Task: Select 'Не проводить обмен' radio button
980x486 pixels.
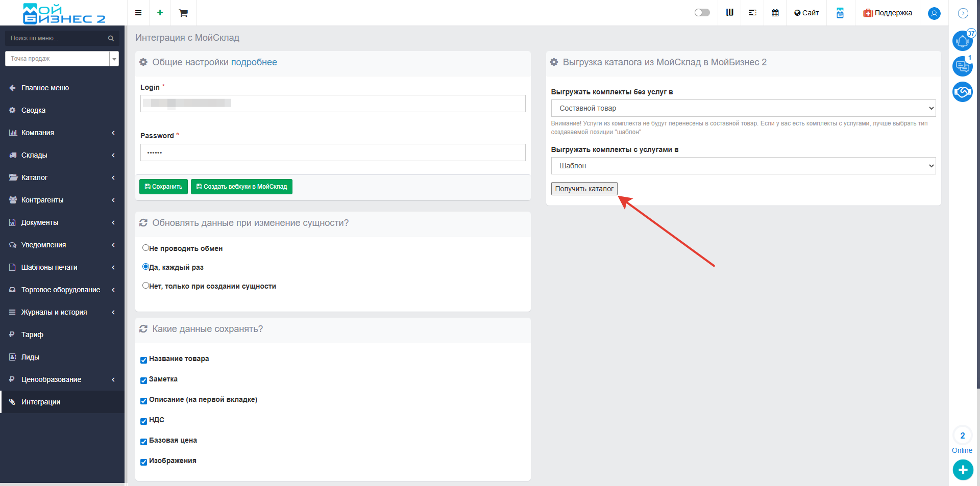Action: (x=145, y=248)
